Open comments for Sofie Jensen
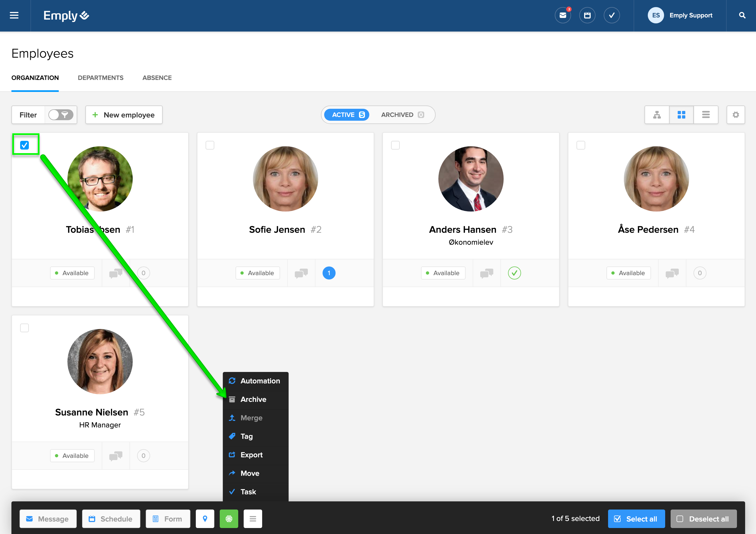This screenshot has height=534, width=756. click(301, 273)
